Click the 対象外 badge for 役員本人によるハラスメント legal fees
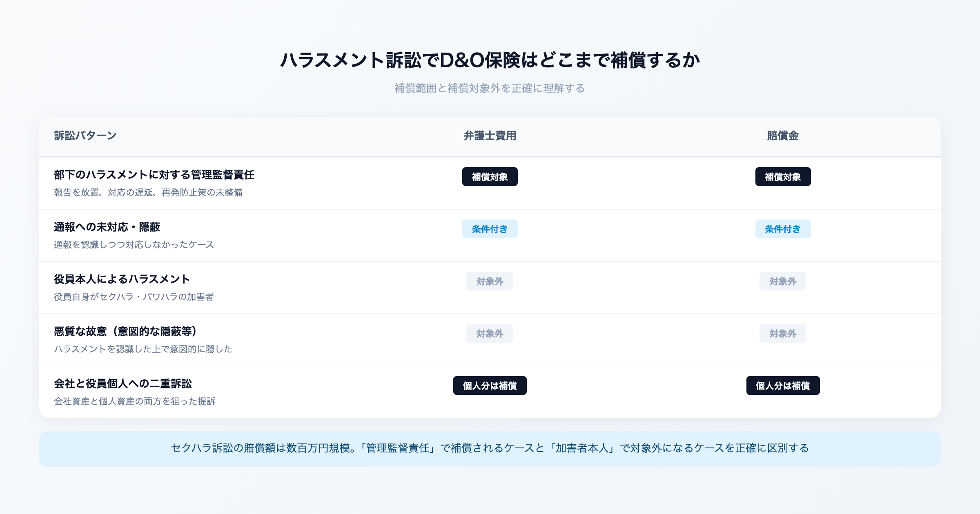Viewport: 980px width, 514px height. pyautogui.click(x=489, y=281)
